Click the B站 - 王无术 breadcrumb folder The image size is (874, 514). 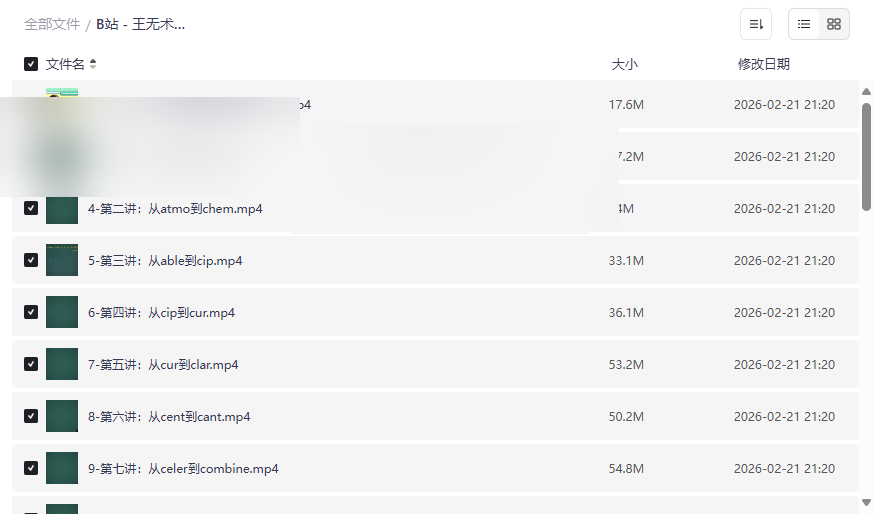(x=140, y=24)
